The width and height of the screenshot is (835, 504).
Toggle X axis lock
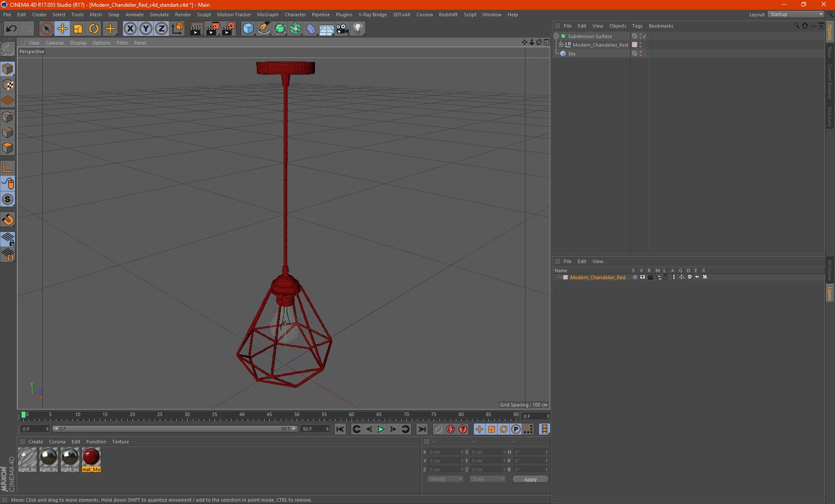[x=130, y=29]
